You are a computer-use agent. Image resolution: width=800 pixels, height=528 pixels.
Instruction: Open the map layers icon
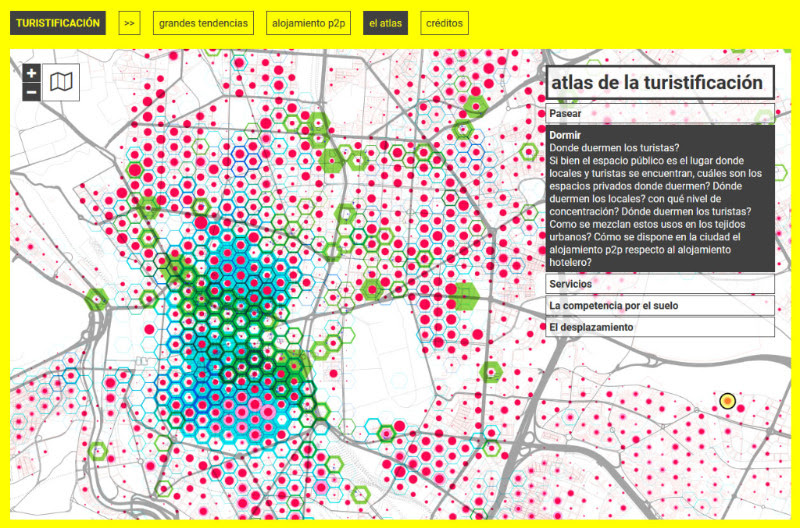click(62, 83)
